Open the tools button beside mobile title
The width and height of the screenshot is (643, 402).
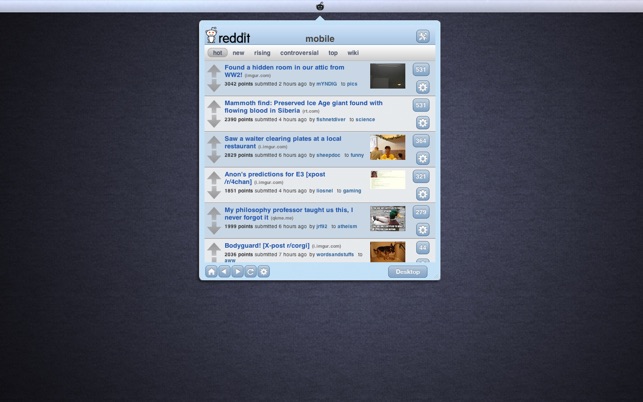point(423,36)
